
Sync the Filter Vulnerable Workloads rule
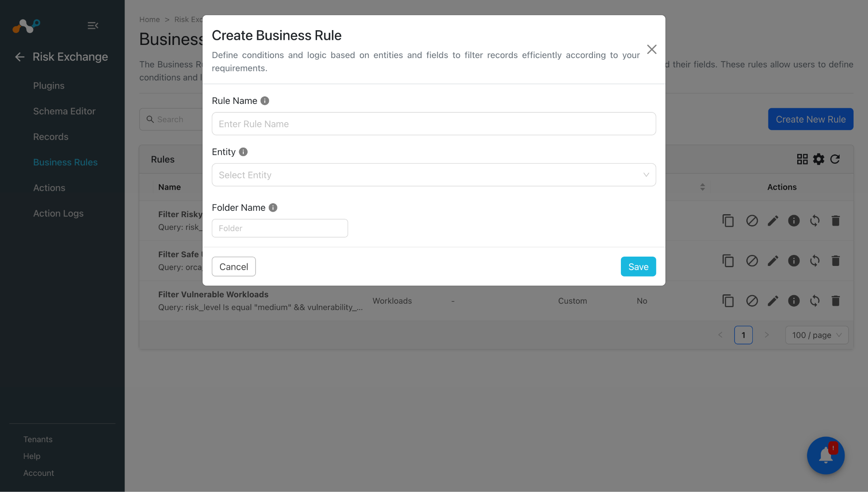click(815, 301)
